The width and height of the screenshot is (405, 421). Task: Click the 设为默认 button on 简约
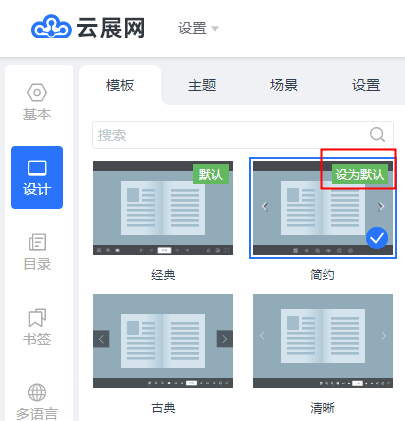click(360, 174)
